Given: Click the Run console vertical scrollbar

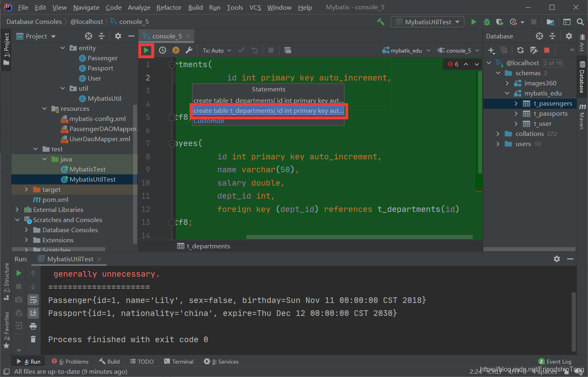Looking at the screenshot, I should coord(574,322).
